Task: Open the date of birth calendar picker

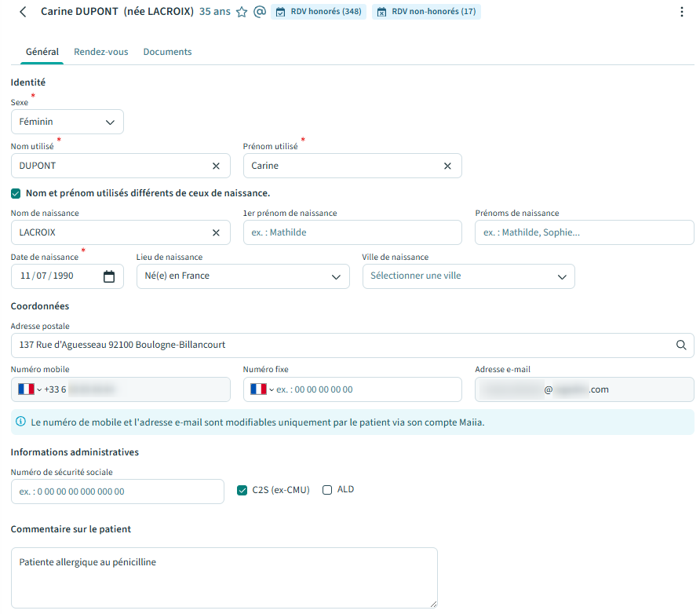Action: (109, 276)
